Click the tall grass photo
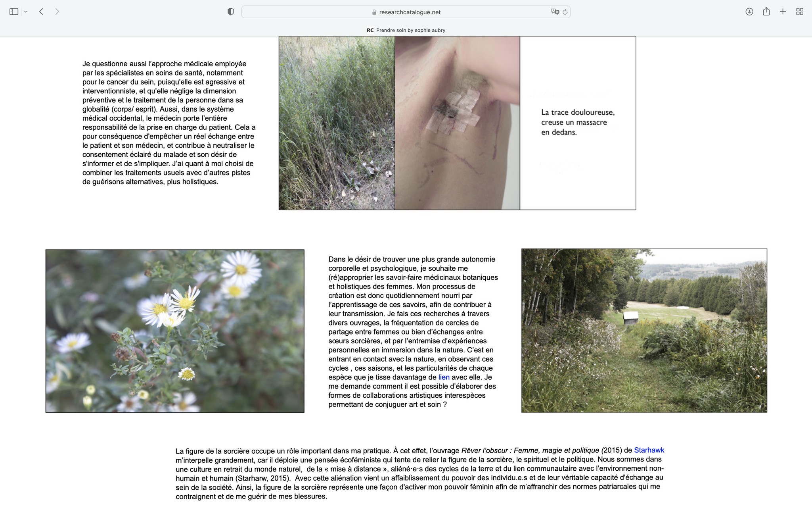 pyautogui.click(x=337, y=123)
